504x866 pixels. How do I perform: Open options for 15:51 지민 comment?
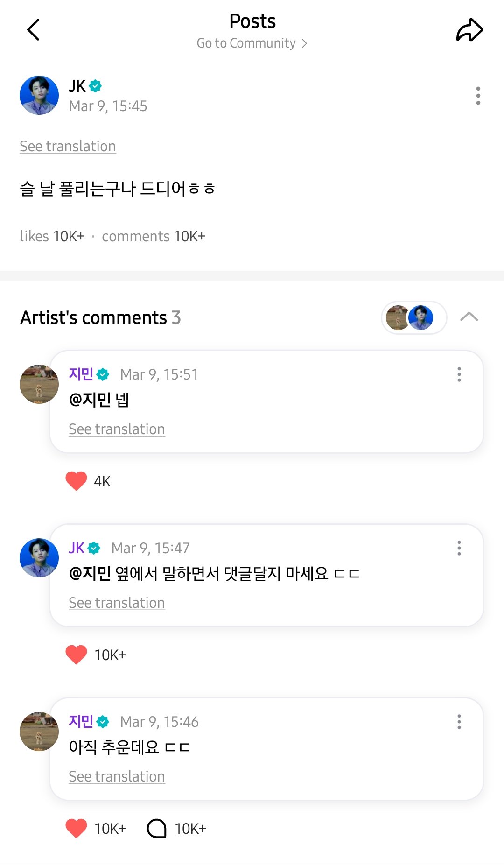coord(459,374)
